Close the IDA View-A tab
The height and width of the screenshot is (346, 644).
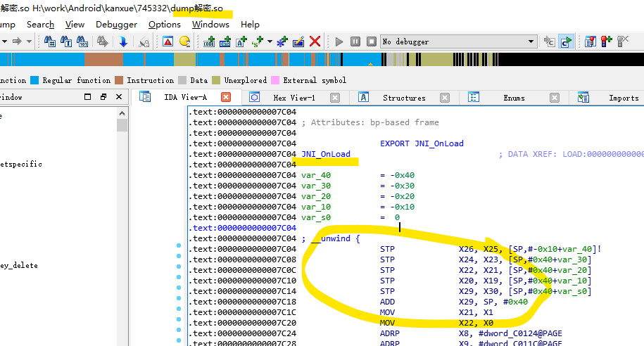pos(226,97)
